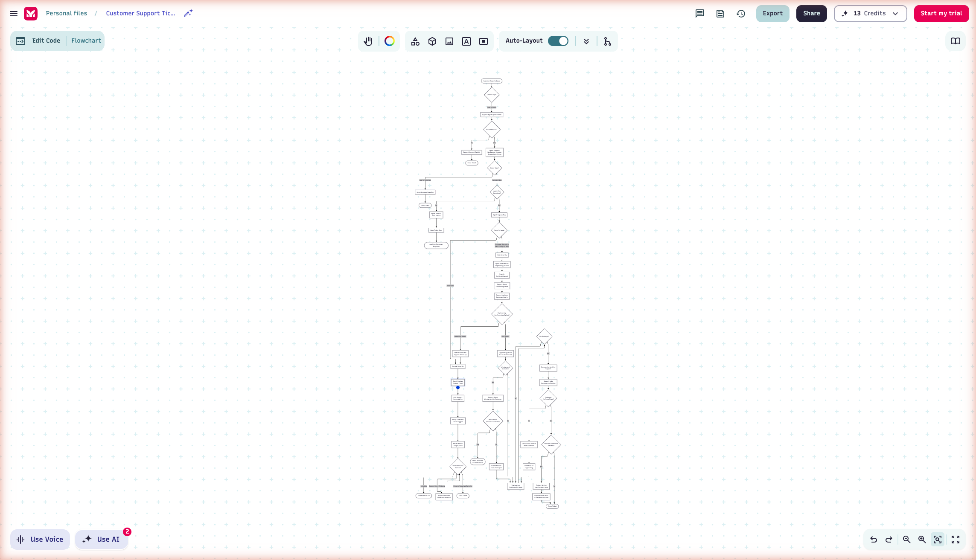This screenshot has height=560, width=976.
Task: Open the hamburger main menu
Action: 14,14
